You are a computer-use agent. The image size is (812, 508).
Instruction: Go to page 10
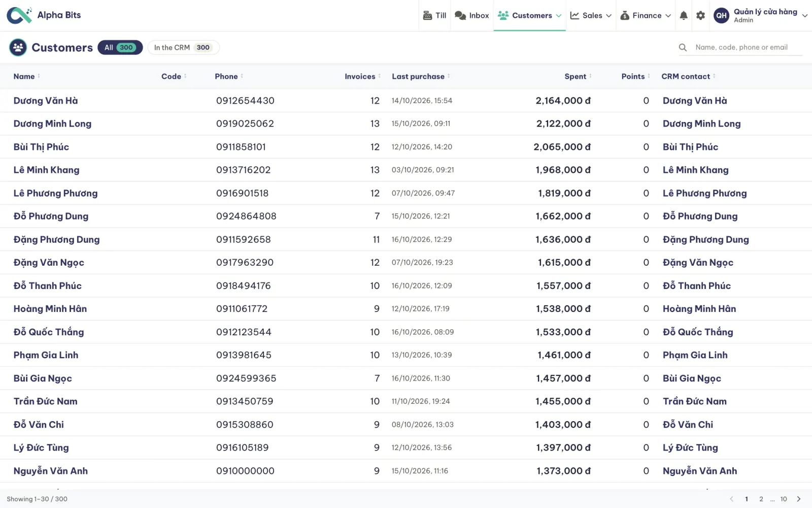(x=784, y=499)
